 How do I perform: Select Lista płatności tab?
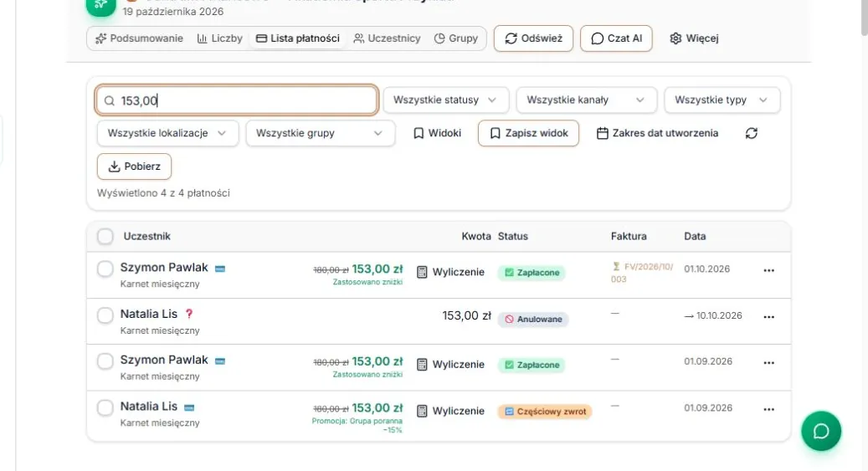tap(298, 38)
